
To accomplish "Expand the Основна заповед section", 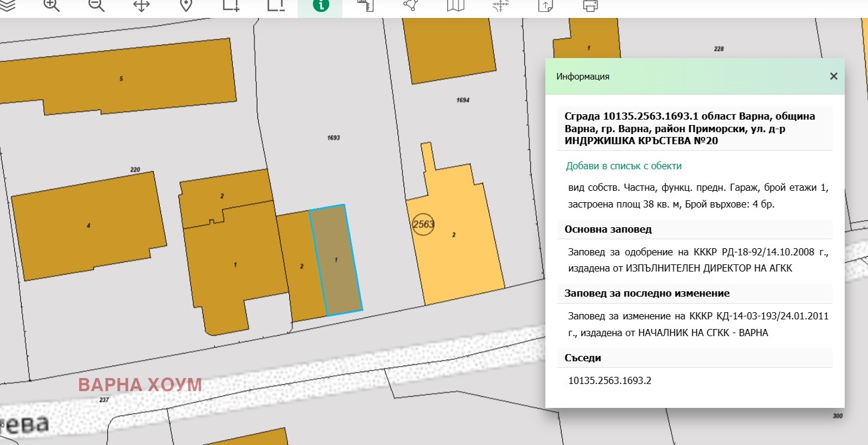I will coord(600,228).
